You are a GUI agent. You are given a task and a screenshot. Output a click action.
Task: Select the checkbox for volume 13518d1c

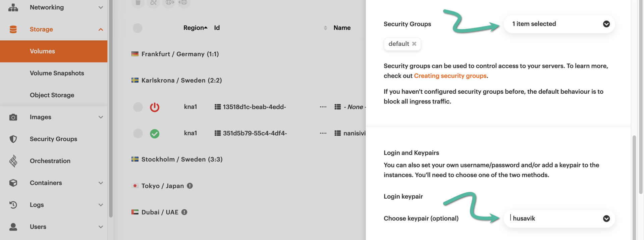click(138, 107)
